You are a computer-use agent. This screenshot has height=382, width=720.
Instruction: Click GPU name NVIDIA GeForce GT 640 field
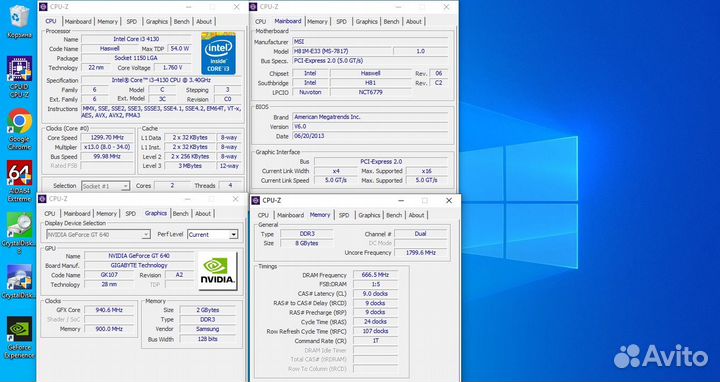pos(139,256)
